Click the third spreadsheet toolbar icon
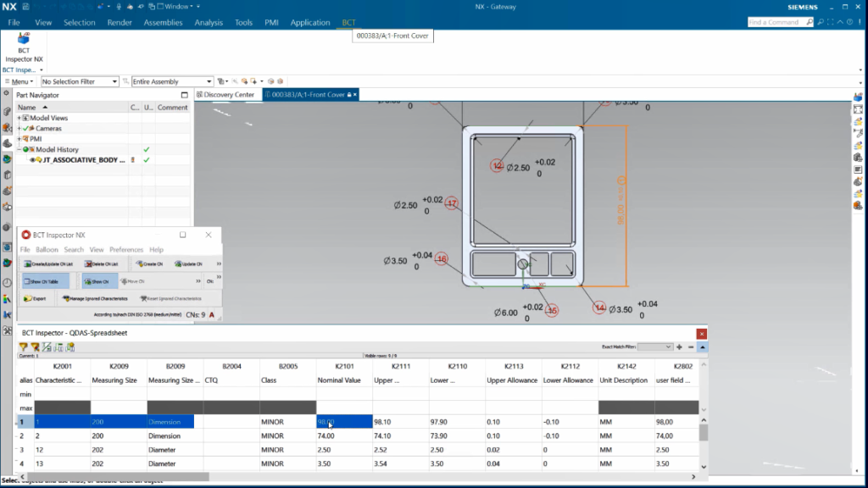 click(47, 347)
